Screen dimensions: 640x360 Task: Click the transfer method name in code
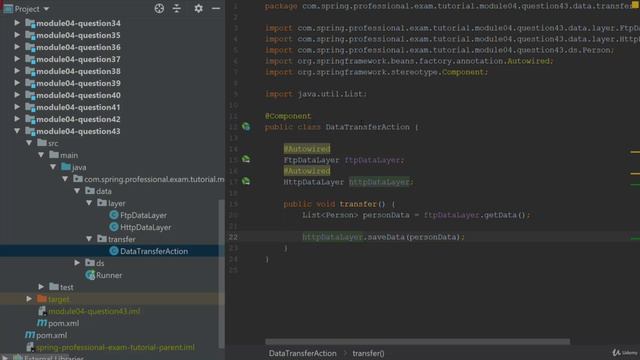(358, 204)
